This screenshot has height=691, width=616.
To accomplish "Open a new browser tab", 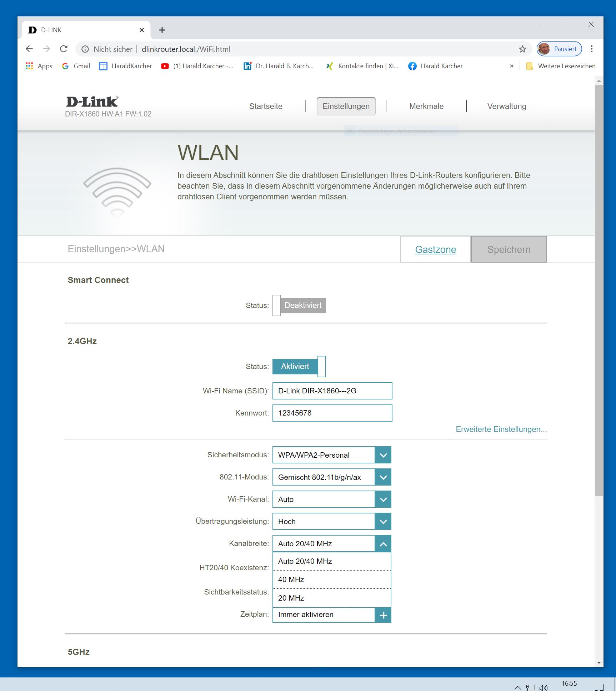I will [162, 30].
